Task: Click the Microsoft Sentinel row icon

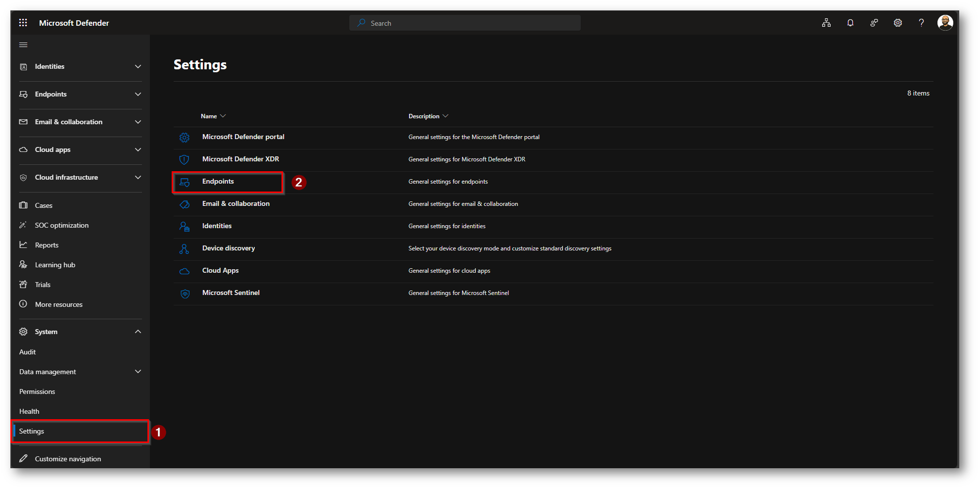Action: pyautogui.click(x=185, y=293)
